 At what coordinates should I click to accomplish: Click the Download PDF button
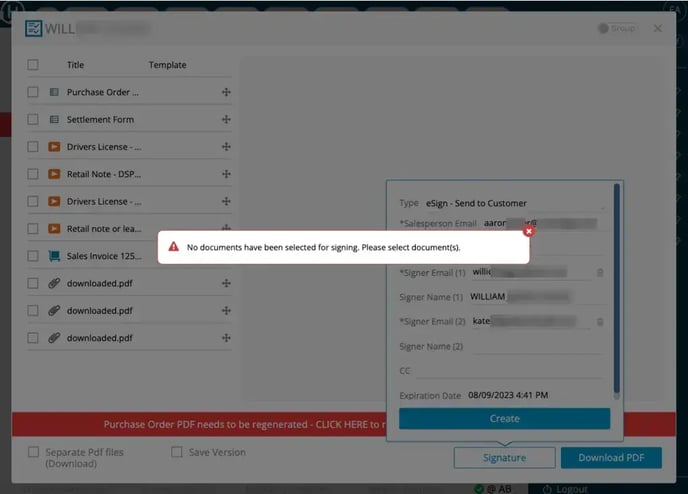point(611,458)
